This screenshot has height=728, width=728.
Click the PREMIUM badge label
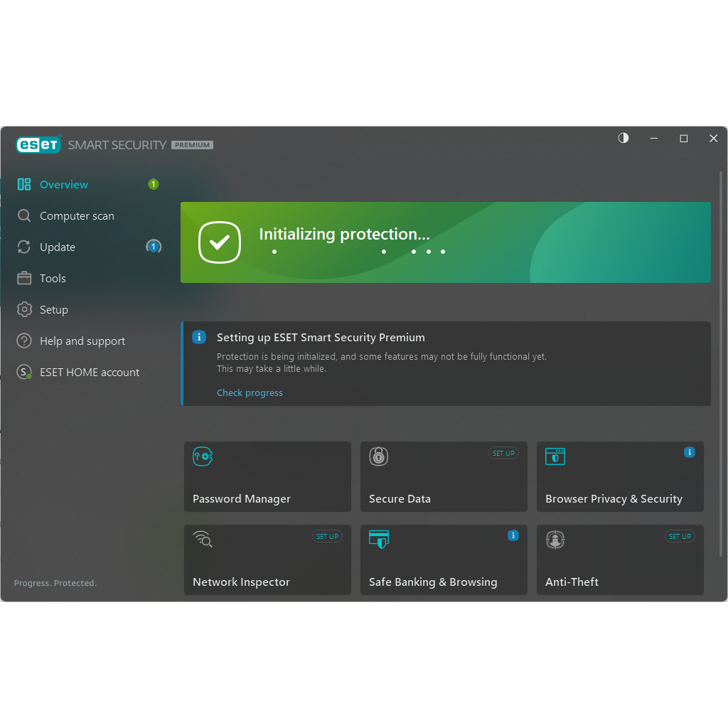(192, 145)
